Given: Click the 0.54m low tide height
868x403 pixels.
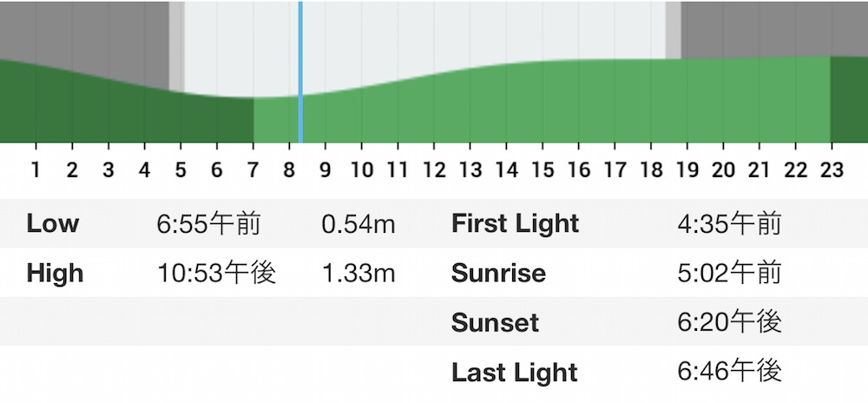Looking at the screenshot, I should click(358, 225).
